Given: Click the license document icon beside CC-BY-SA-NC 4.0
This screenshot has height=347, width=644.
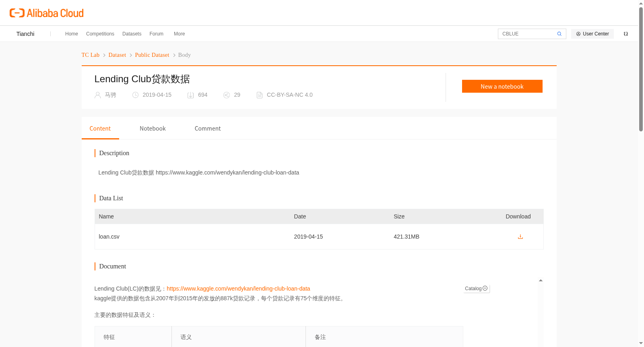Looking at the screenshot, I should point(260,95).
